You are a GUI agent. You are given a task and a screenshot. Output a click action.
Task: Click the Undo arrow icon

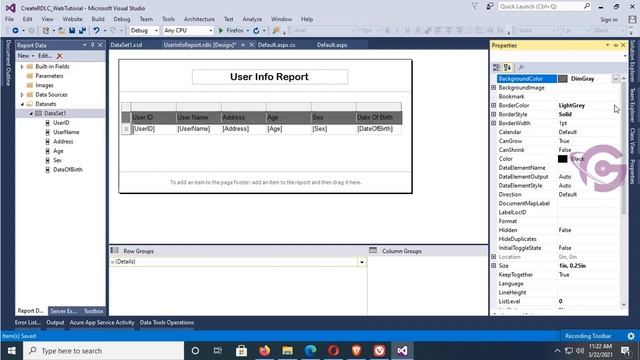(x=96, y=31)
